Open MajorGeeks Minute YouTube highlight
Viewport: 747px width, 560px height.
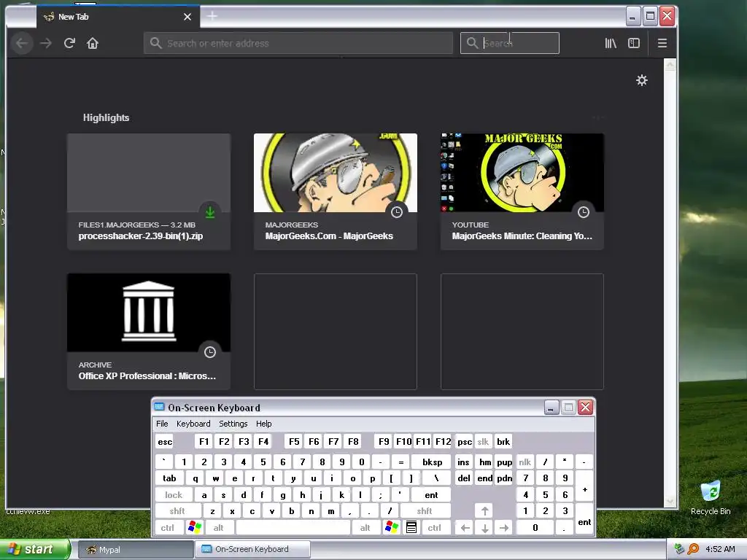tap(522, 192)
